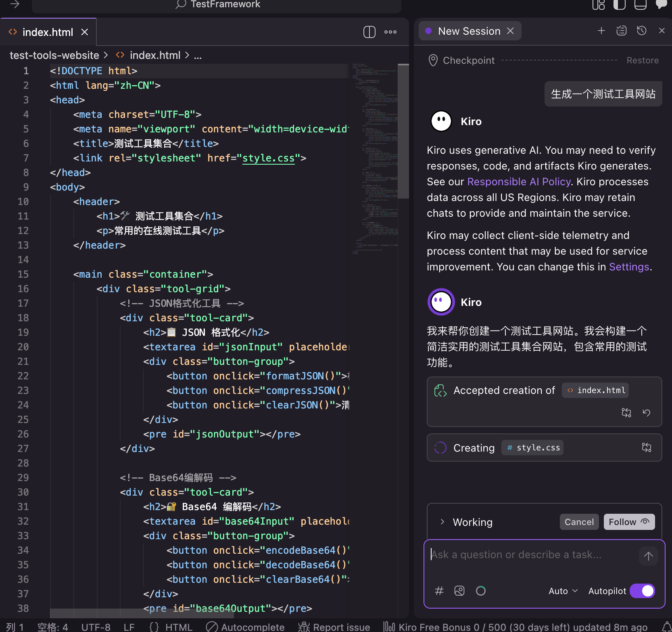Click line number 15 in the gutter
Screen dimensions: 672x632
pos(23,274)
